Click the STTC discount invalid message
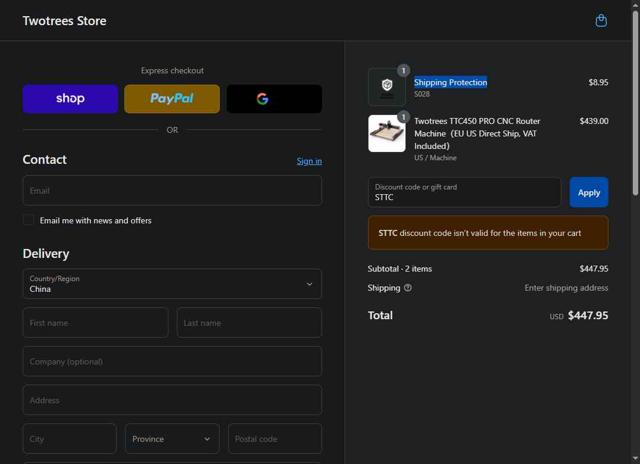The width and height of the screenshot is (640, 464). point(488,233)
